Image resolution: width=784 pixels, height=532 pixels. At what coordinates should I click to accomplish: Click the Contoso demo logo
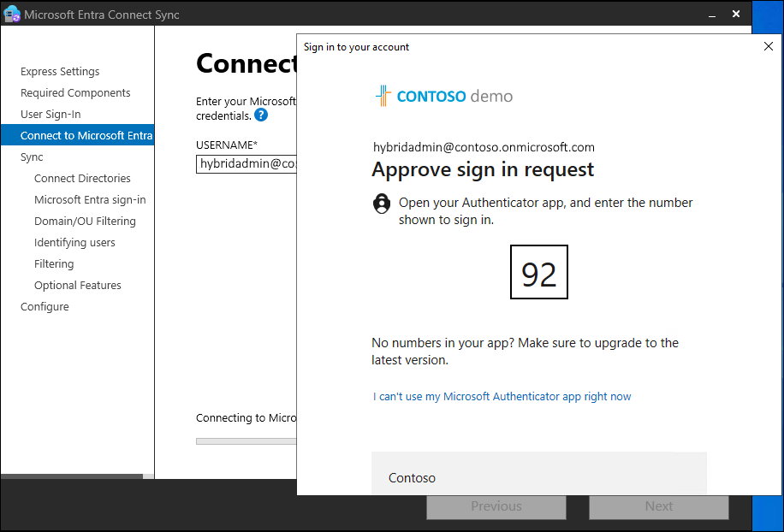(x=444, y=96)
